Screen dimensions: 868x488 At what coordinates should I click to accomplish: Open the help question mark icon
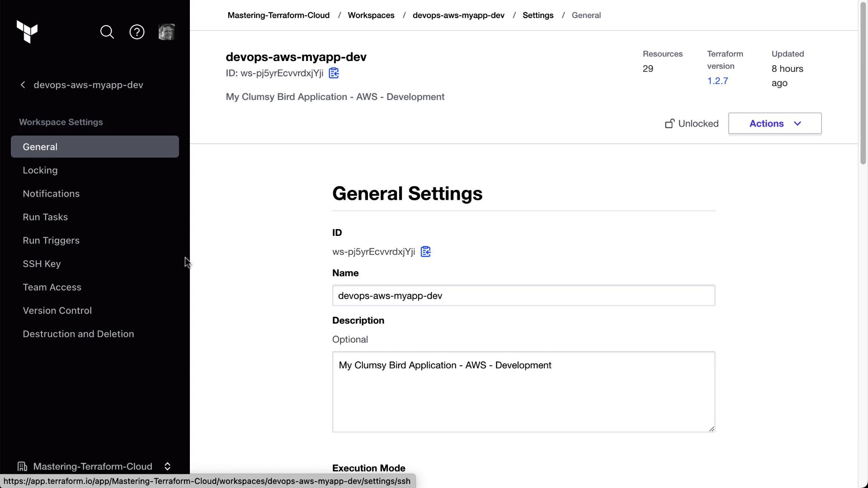tap(137, 32)
